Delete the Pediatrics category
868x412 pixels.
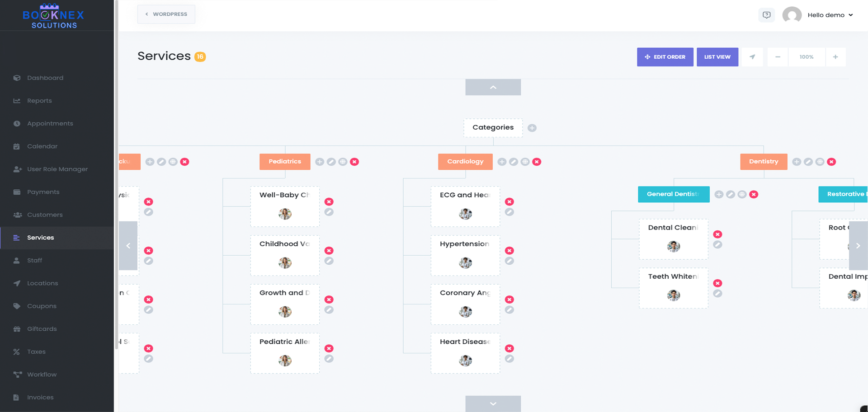coord(354,162)
